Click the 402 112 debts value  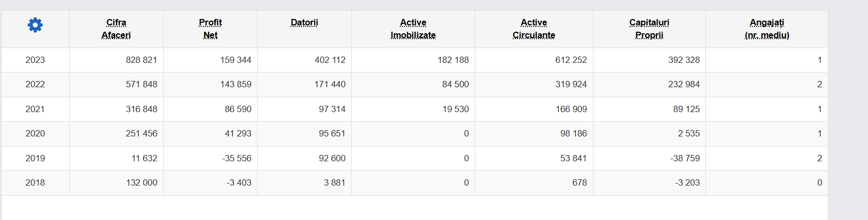point(330,60)
